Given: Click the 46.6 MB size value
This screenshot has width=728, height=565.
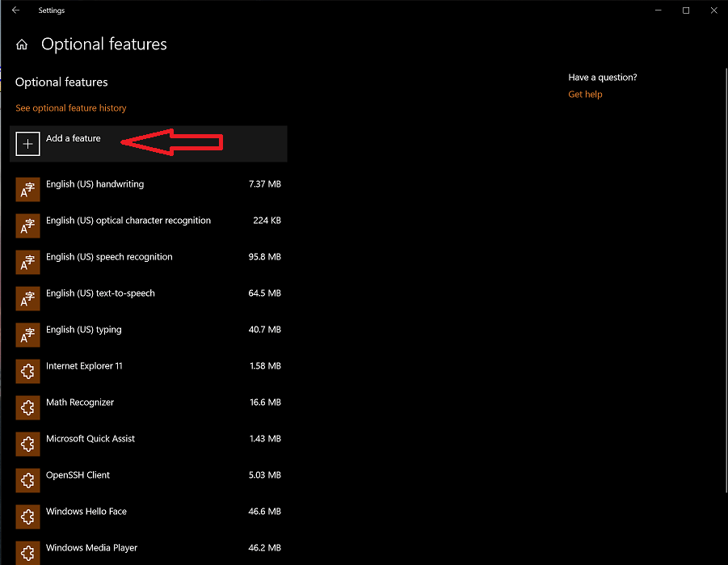Looking at the screenshot, I should click(265, 512).
